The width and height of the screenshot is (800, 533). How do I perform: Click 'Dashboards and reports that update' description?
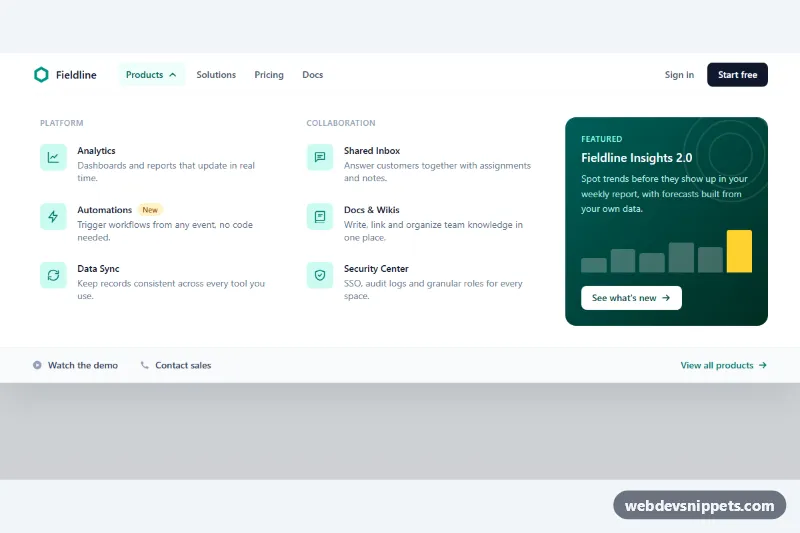pyautogui.click(x=166, y=171)
